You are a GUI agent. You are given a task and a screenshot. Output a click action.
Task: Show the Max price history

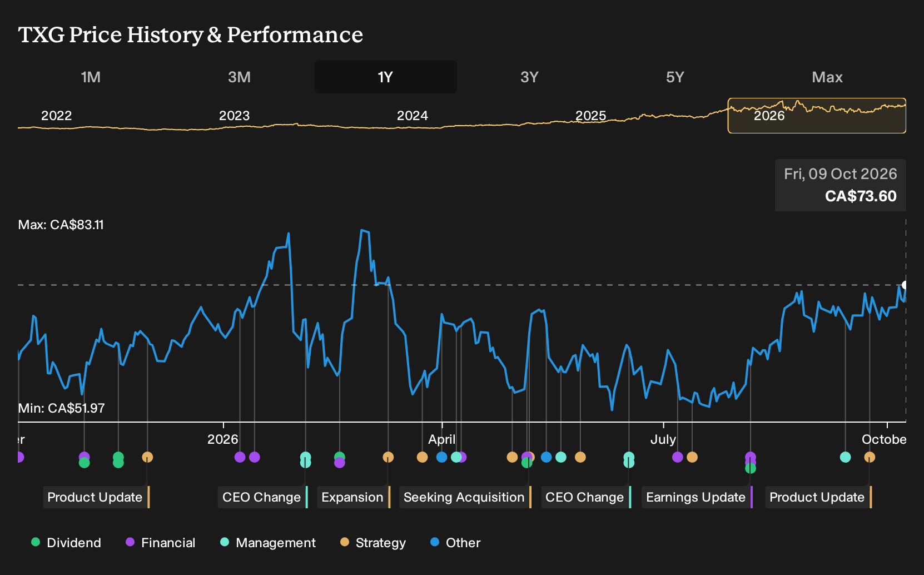[827, 77]
